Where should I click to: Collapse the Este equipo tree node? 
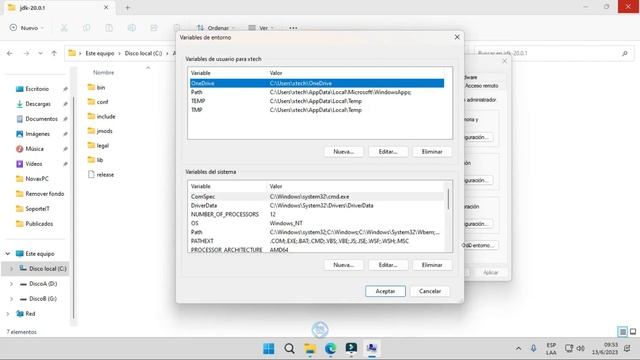pyautogui.click(x=8, y=253)
